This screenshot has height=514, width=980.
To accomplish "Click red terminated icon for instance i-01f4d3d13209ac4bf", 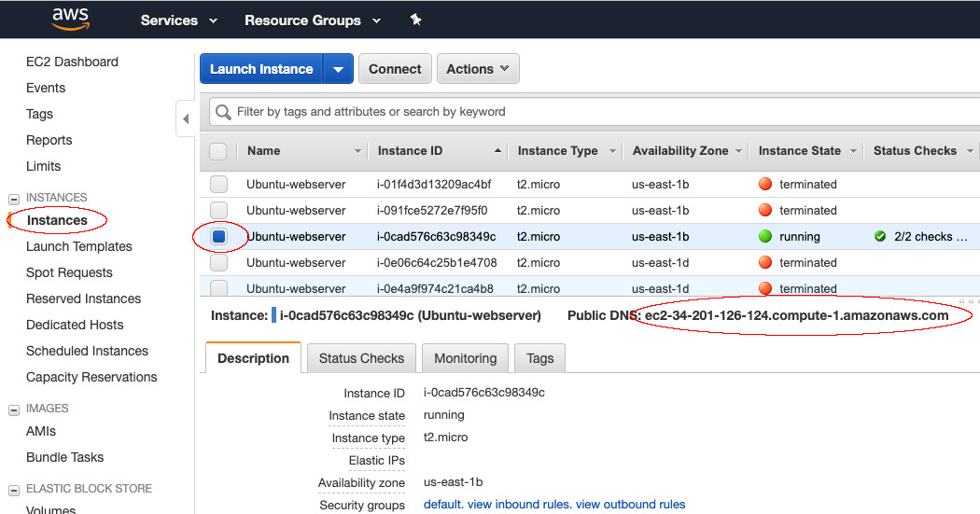I will (x=765, y=185).
